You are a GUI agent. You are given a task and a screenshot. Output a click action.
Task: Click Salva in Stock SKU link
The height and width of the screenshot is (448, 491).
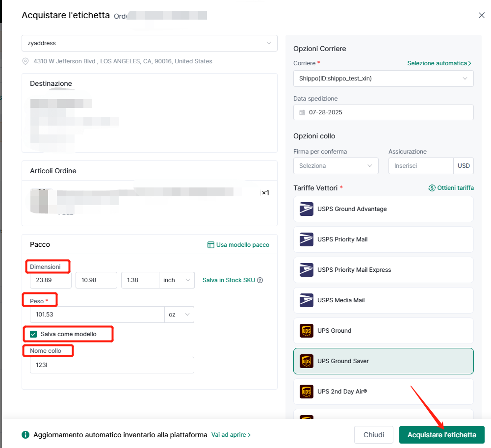229,280
